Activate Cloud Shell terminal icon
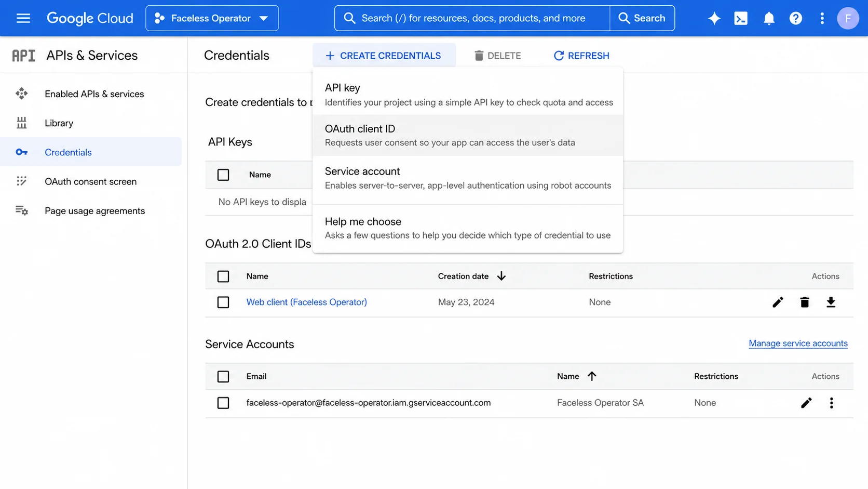The height and width of the screenshot is (489, 868). 741,18
